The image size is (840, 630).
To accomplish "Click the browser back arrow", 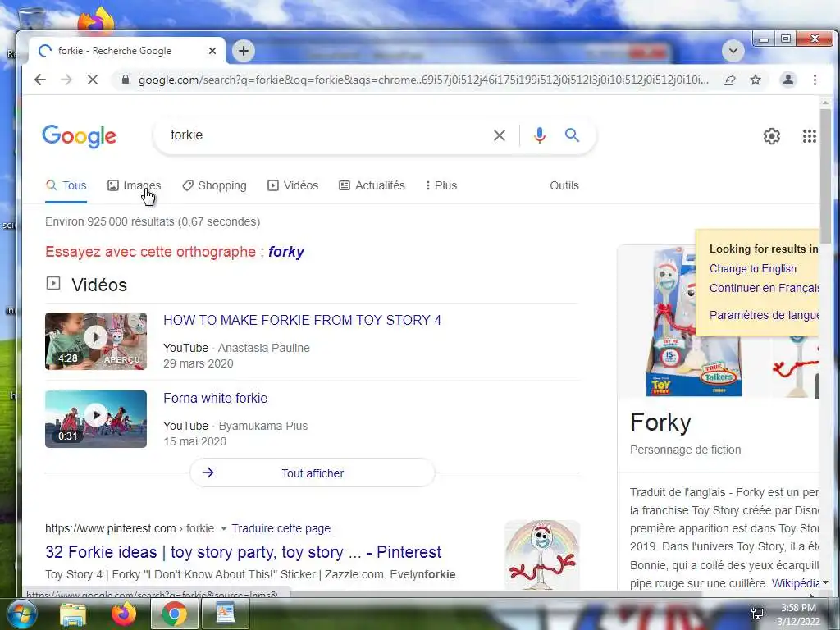I will [x=40, y=80].
